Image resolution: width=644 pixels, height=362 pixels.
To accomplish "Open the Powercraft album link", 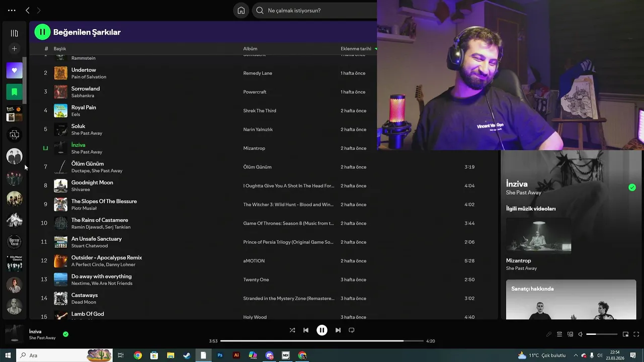I will point(255,92).
